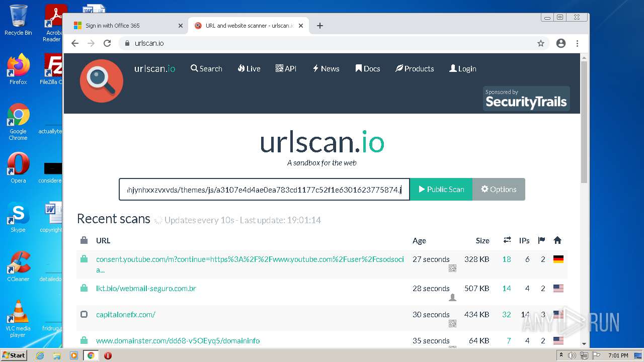This screenshot has height=362, width=644.
Task: Click the US flag in lkt.bio row
Action: pyautogui.click(x=558, y=289)
